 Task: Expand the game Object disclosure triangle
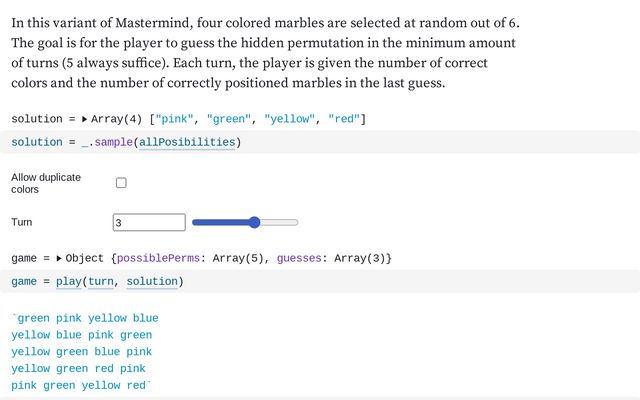[59, 259]
